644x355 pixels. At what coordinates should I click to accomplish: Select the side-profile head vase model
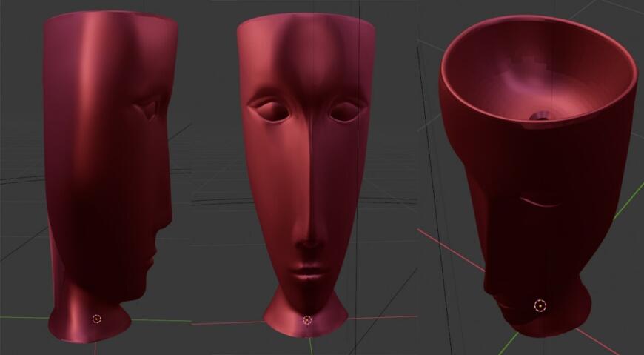[109, 177]
